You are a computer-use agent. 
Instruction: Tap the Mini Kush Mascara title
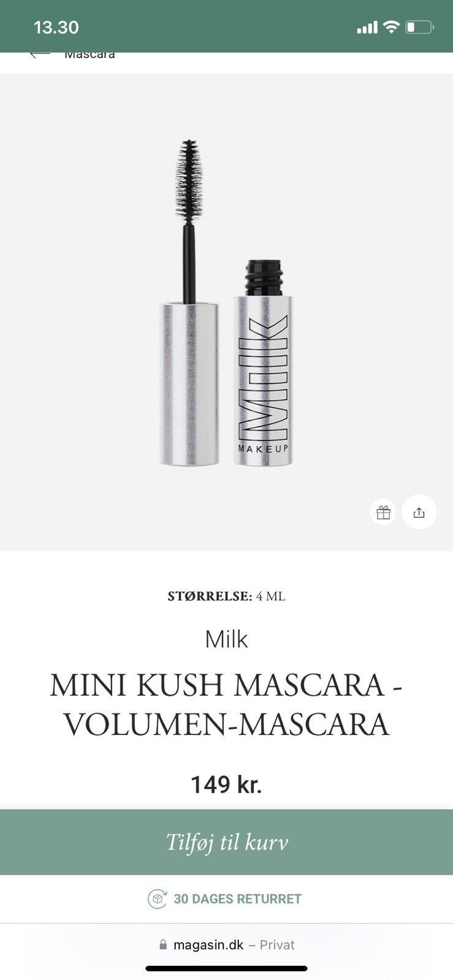(x=226, y=704)
